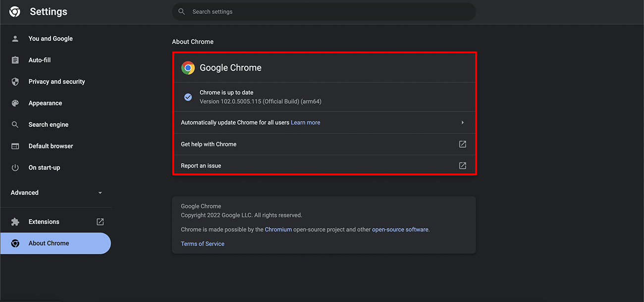Open the Report an issue row

tap(324, 166)
